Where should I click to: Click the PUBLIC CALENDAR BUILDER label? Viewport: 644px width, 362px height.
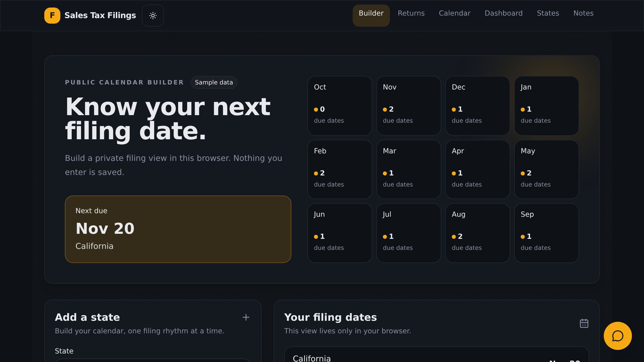(x=124, y=82)
